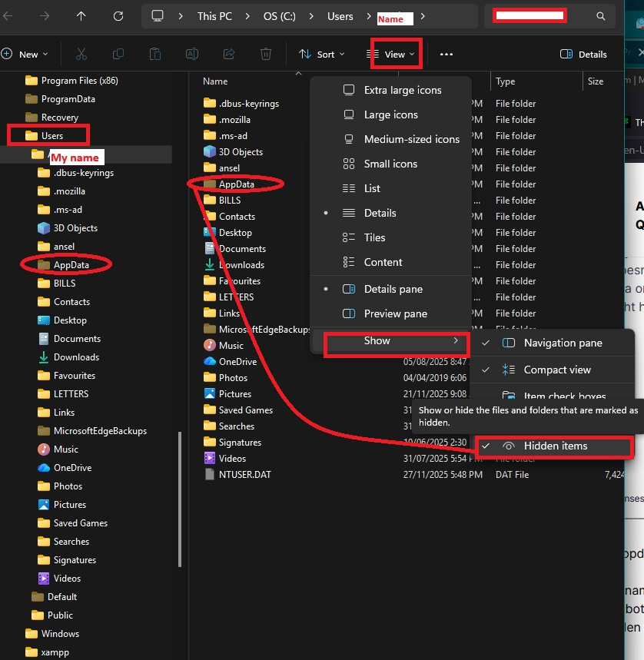Click the Copy icon in toolbar
This screenshot has width=644, height=660.
click(118, 54)
